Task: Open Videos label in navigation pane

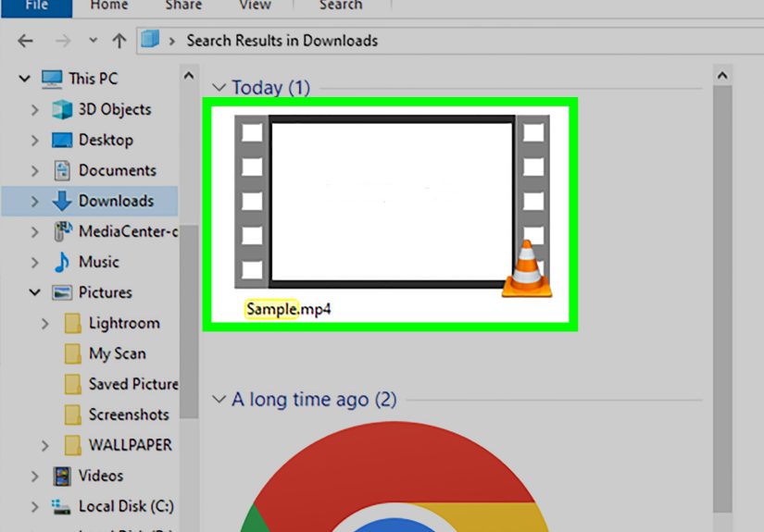Action: click(101, 476)
